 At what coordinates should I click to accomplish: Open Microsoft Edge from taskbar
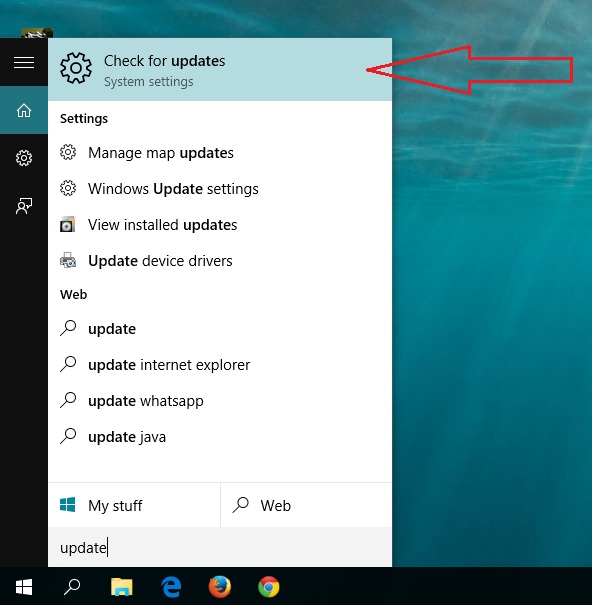pos(171,587)
